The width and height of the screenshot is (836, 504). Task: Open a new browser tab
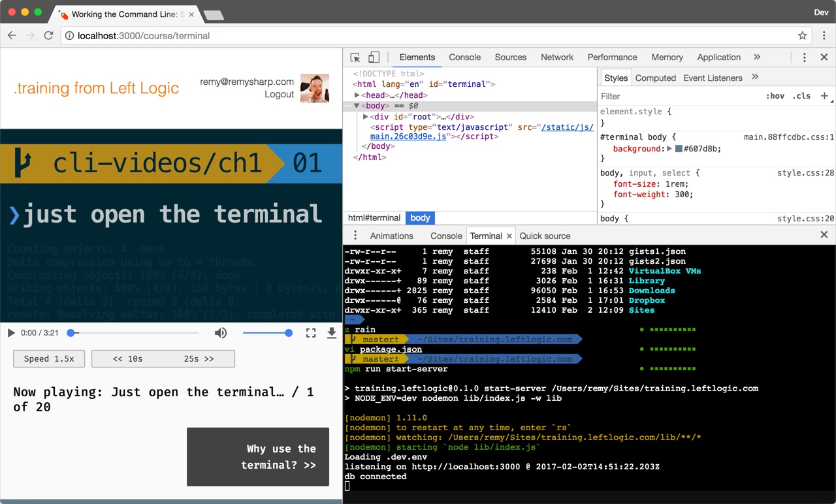pyautogui.click(x=214, y=14)
